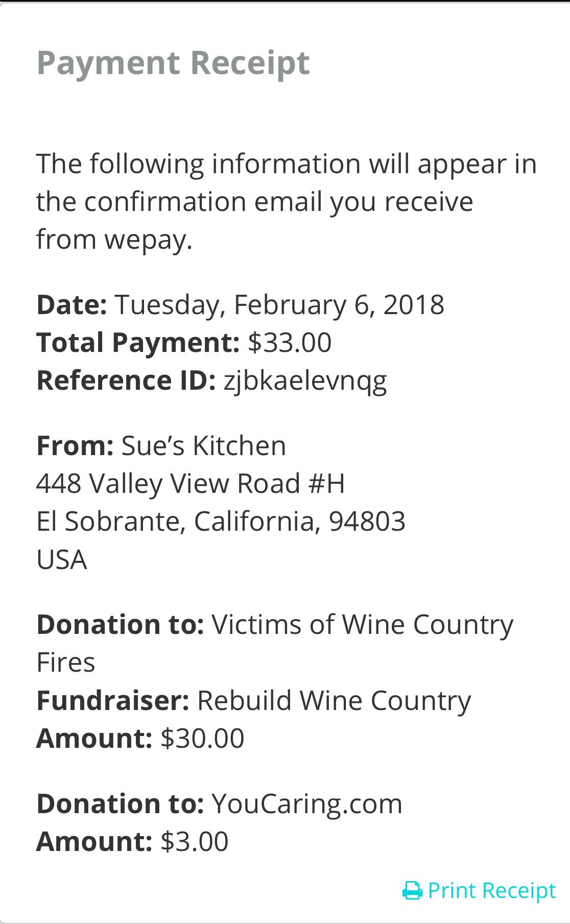Click the From label
This screenshot has width=570, height=924.
[75, 445]
